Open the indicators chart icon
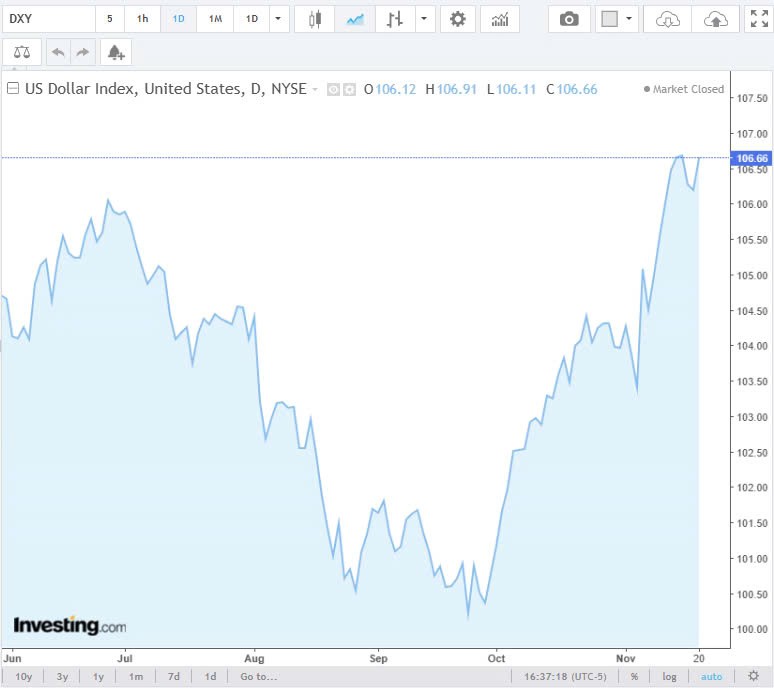This screenshot has height=688, width=774. (499, 19)
